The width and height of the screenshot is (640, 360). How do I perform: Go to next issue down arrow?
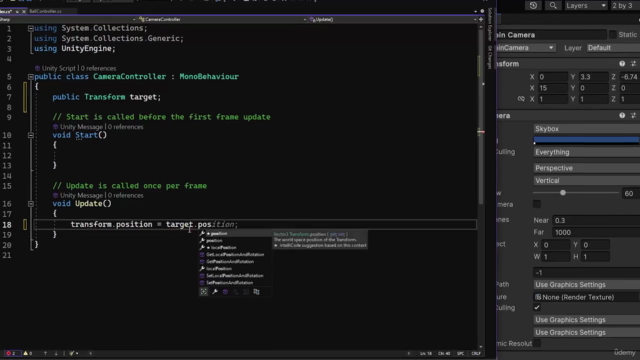(x=56, y=353)
